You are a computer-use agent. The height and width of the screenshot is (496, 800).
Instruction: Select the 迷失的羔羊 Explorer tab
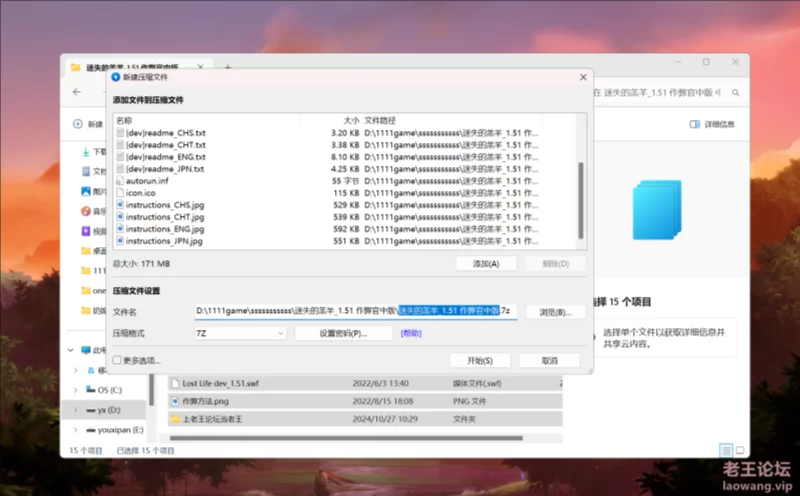point(130,67)
